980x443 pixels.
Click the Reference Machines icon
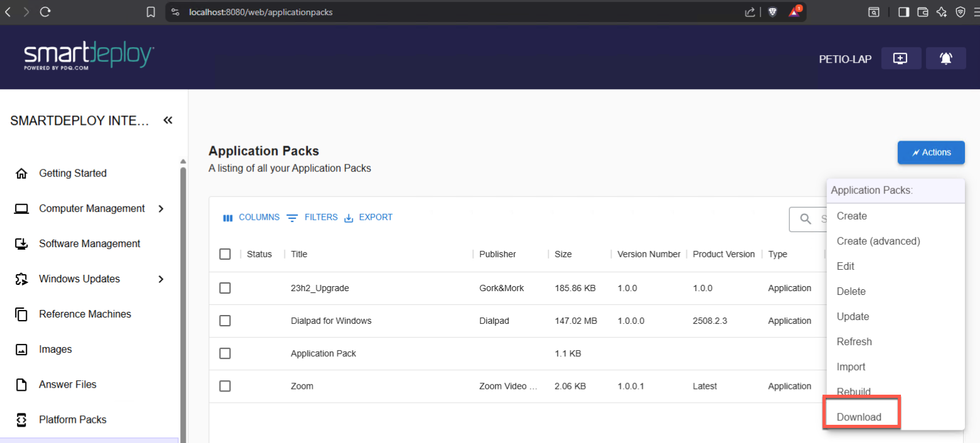coord(21,314)
